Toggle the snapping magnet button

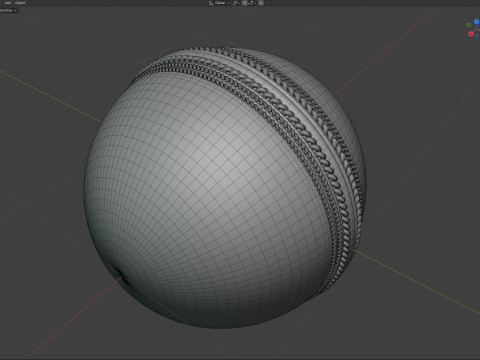(244, 3)
